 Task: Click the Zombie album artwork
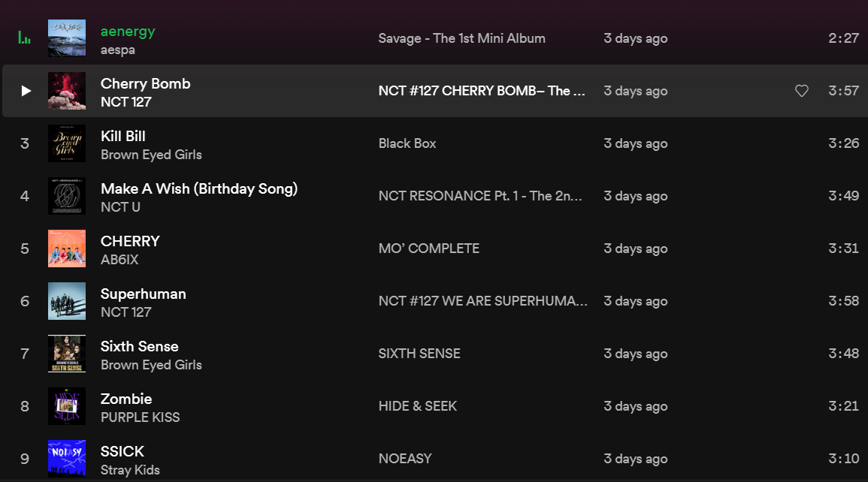pyautogui.click(x=67, y=405)
